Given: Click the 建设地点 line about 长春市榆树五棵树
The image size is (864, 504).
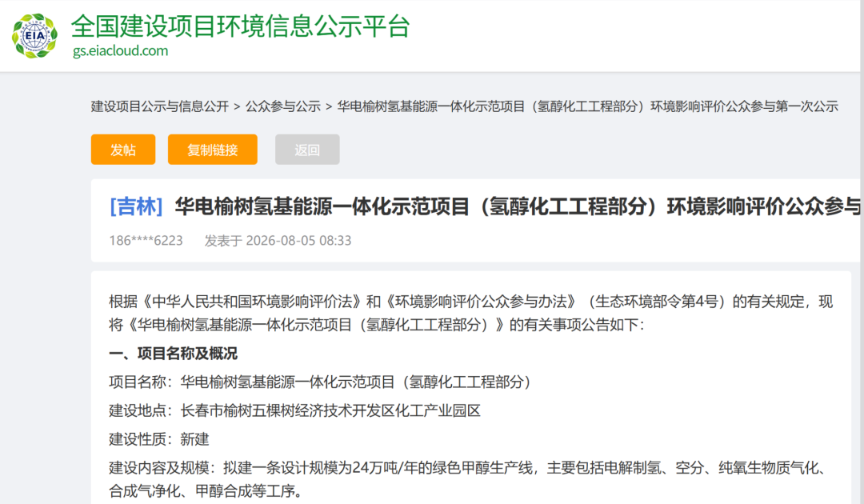Looking at the screenshot, I should pyautogui.click(x=294, y=411).
